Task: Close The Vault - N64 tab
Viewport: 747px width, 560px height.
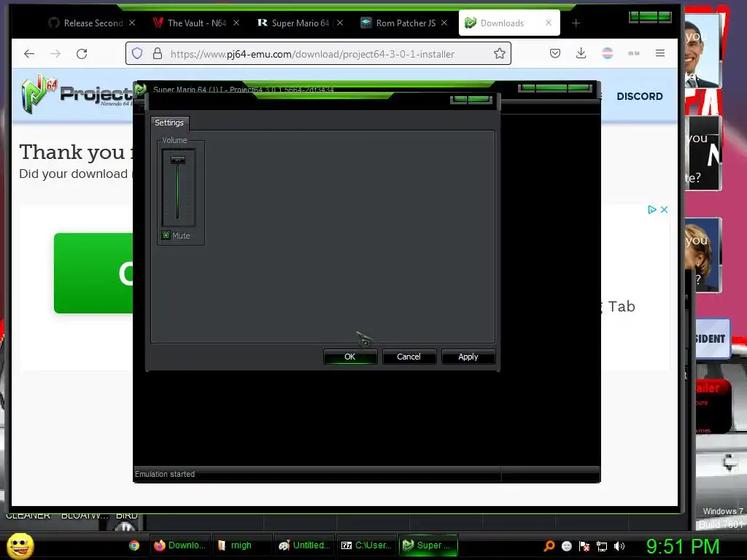Action: 236,23
